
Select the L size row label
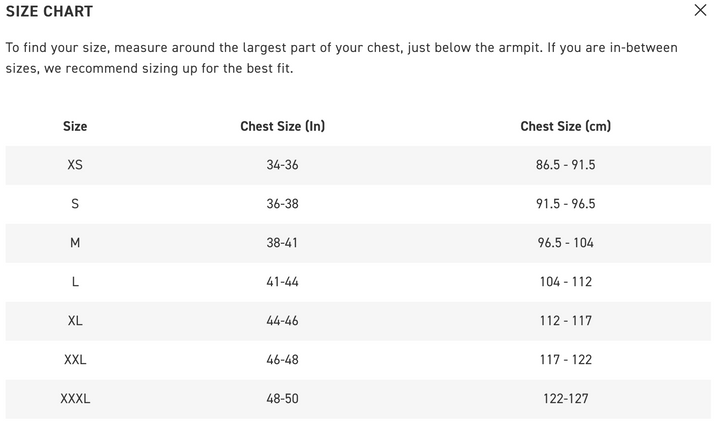coord(75,282)
